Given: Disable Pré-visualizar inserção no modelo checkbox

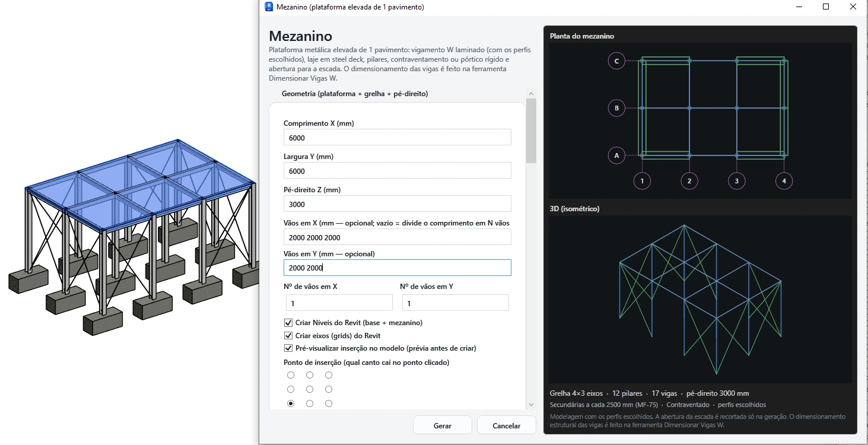Looking at the screenshot, I should click(x=289, y=348).
